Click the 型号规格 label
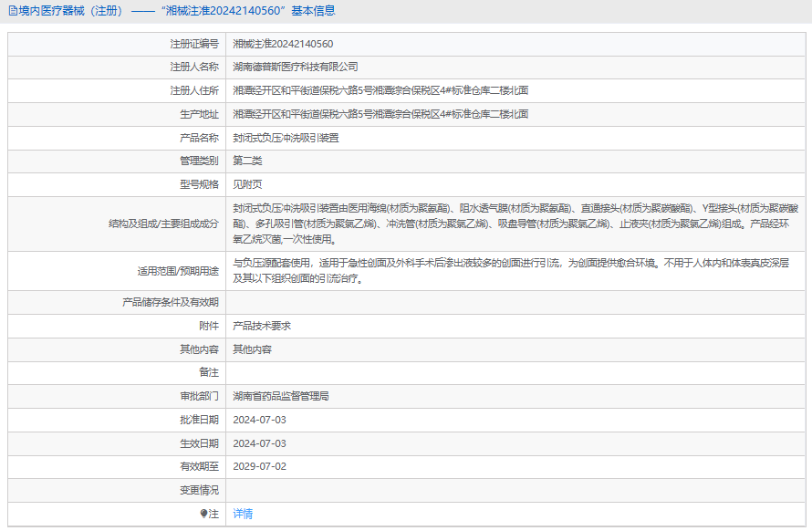 pyautogui.click(x=200, y=184)
